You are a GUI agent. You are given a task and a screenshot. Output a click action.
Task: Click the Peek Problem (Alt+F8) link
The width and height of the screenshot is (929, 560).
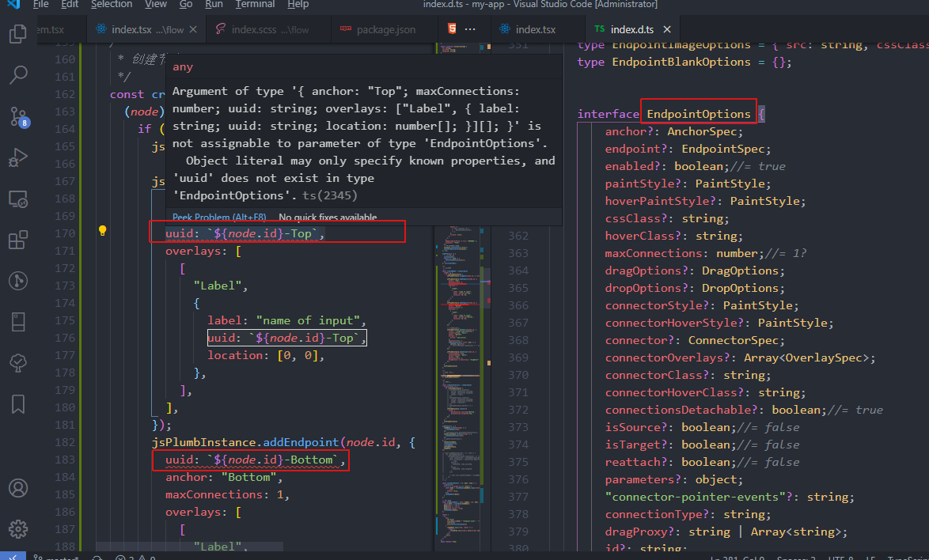(x=219, y=218)
